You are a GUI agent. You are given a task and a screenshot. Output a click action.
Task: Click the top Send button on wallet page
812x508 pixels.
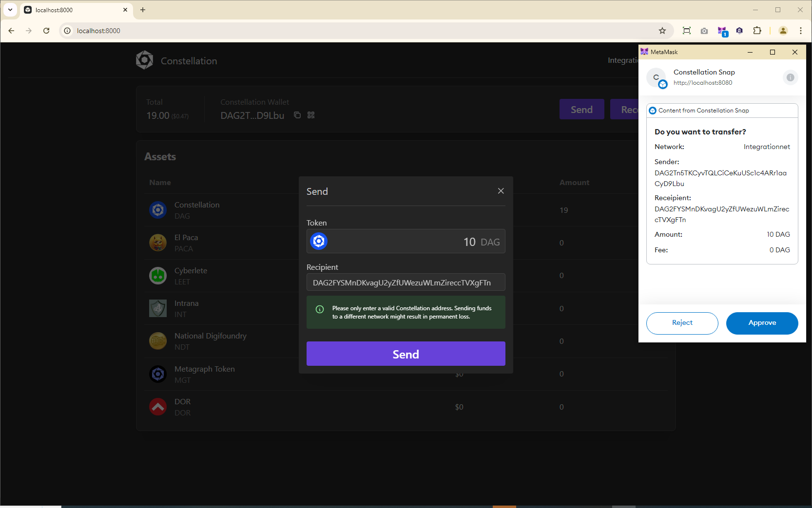click(x=581, y=110)
